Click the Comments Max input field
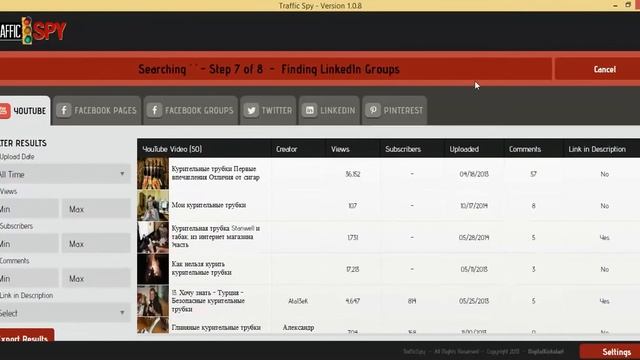The height and width of the screenshot is (360, 640). pos(96,278)
